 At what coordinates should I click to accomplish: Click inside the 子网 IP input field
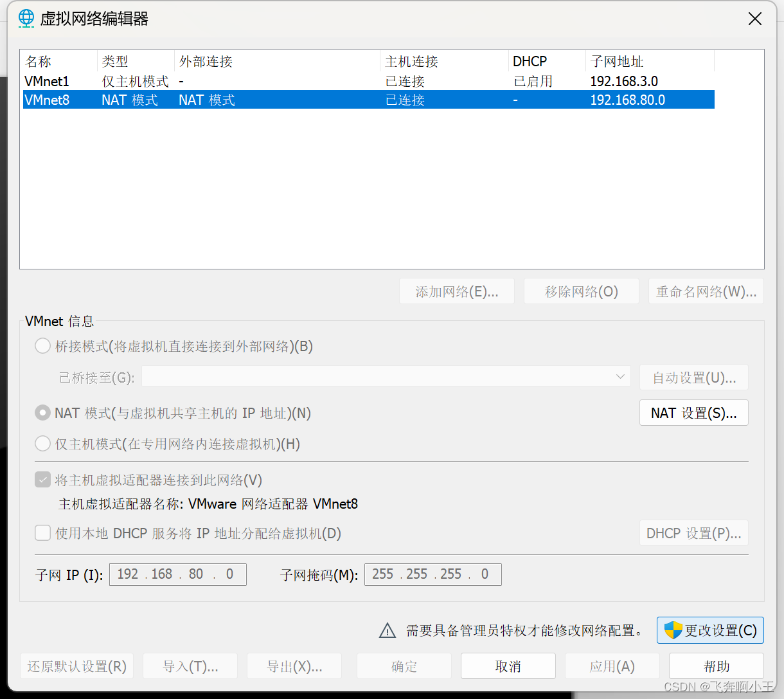point(177,574)
